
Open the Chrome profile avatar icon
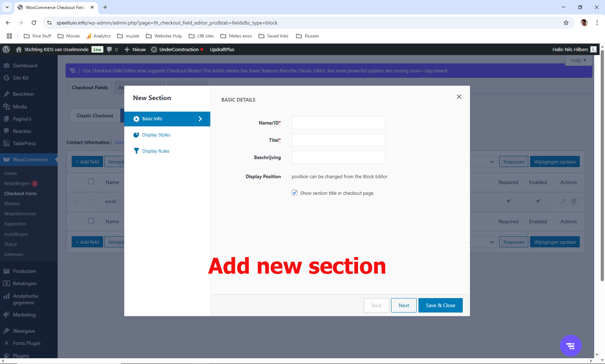pos(584,23)
